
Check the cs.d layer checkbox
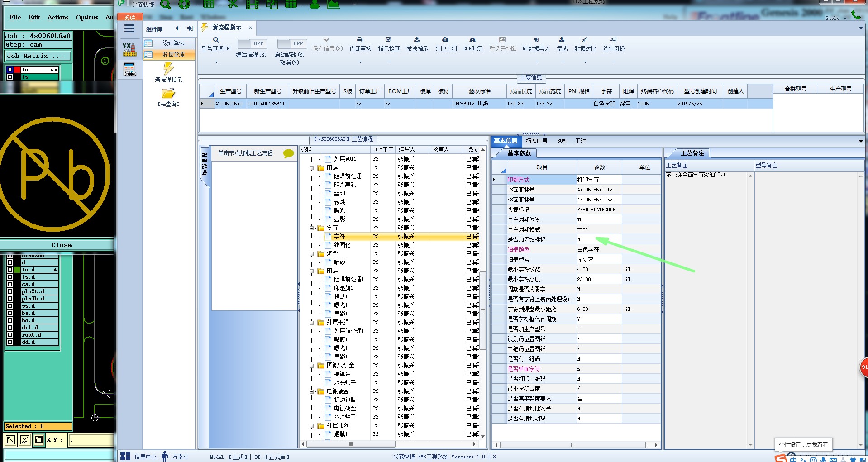tap(10, 284)
